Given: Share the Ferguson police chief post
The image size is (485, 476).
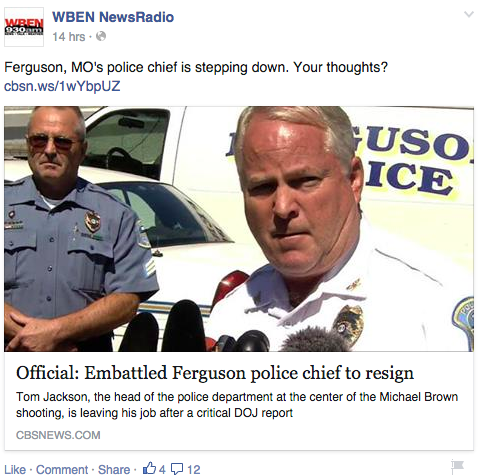Looking at the screenshot, I should [x=114, y=469].
